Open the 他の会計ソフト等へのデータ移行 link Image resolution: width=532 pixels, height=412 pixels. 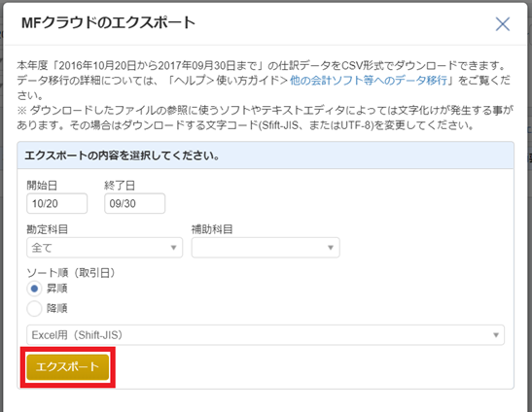tap(369, 81)
